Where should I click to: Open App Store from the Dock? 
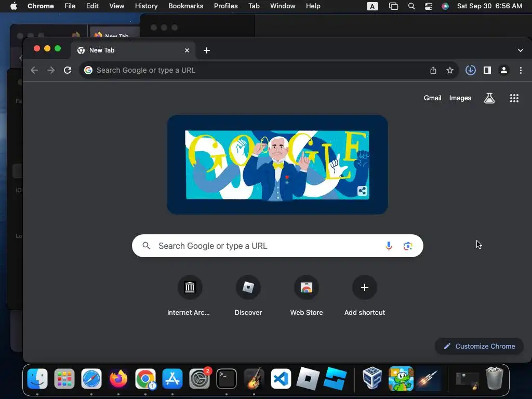pos(172,378)
